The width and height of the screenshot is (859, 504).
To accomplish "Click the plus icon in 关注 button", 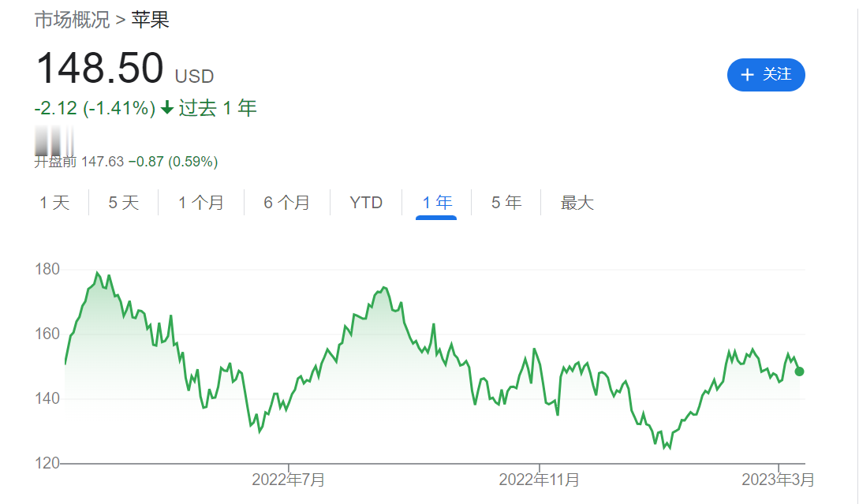I will 747,74.
